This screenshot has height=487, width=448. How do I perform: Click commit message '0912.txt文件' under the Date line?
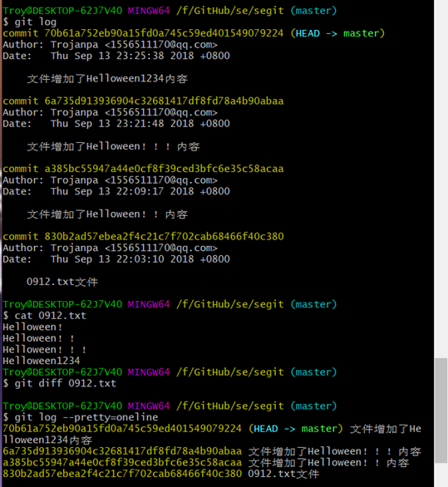(x=62, y=282)
